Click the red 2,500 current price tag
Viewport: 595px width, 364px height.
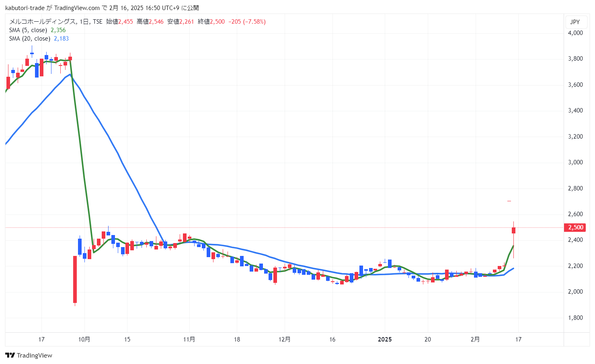575,227
